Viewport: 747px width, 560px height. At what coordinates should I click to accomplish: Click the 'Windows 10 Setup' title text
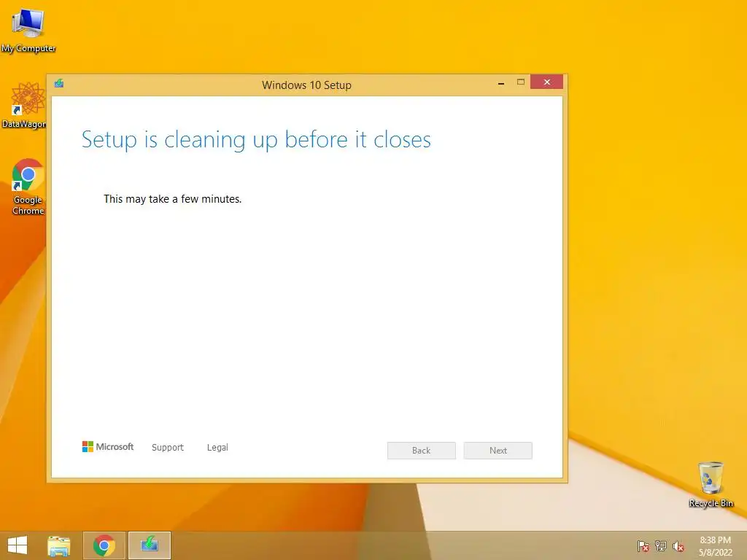pyautogui.click(x=307, y=85)
